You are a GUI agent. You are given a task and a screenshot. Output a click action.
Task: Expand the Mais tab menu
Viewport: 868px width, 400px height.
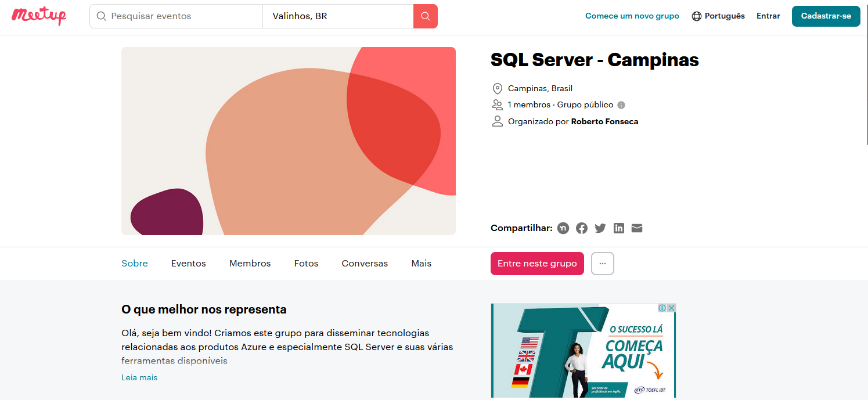pyautogui.click(x=421, y=264)
